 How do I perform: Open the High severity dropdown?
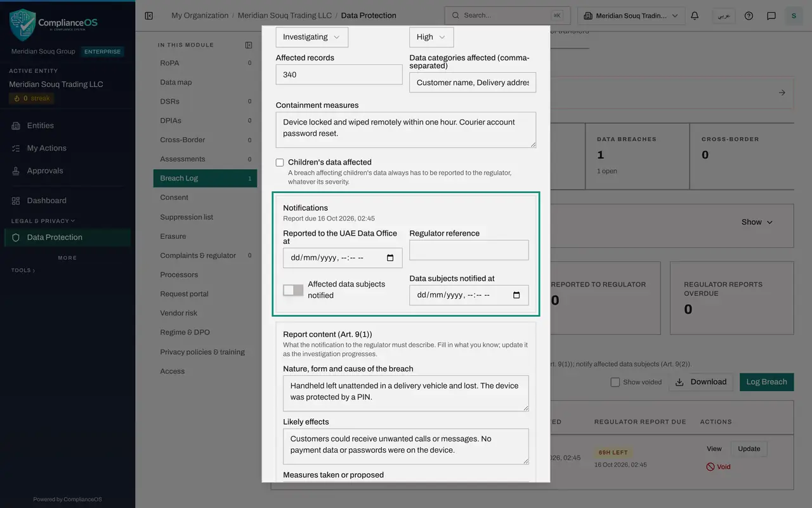[431, 37]
